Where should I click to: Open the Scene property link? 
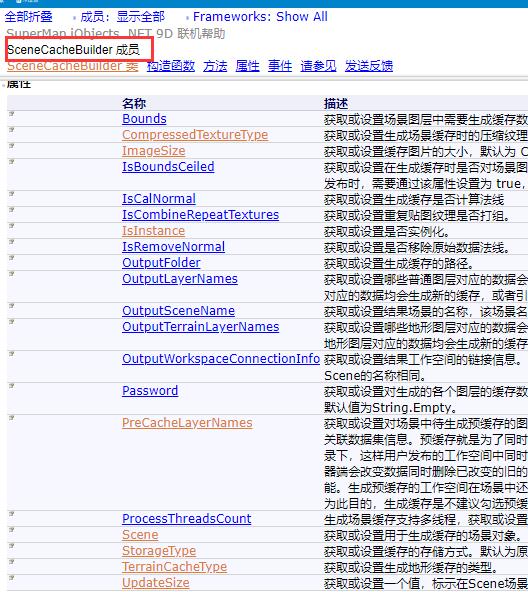tap(140, 535)
